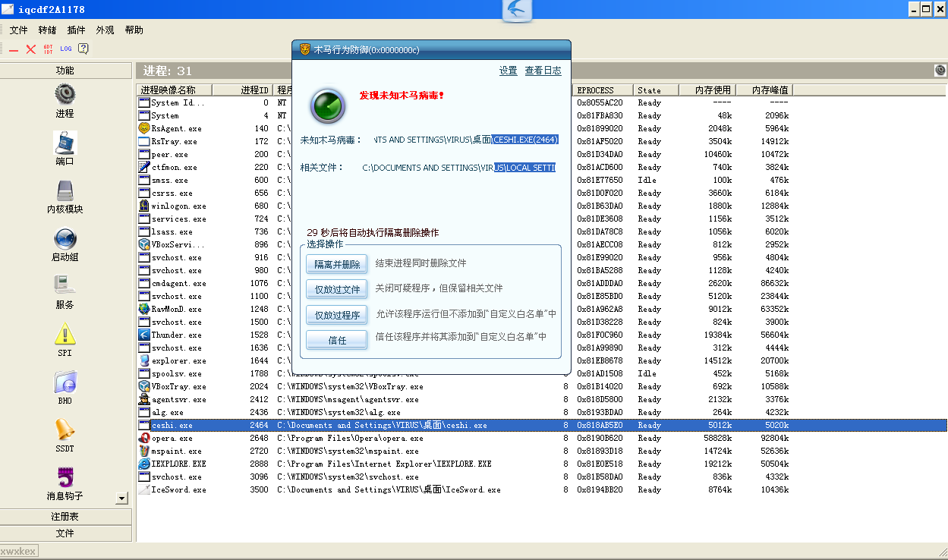Open the 转储 menu

[x=47, y=30]
